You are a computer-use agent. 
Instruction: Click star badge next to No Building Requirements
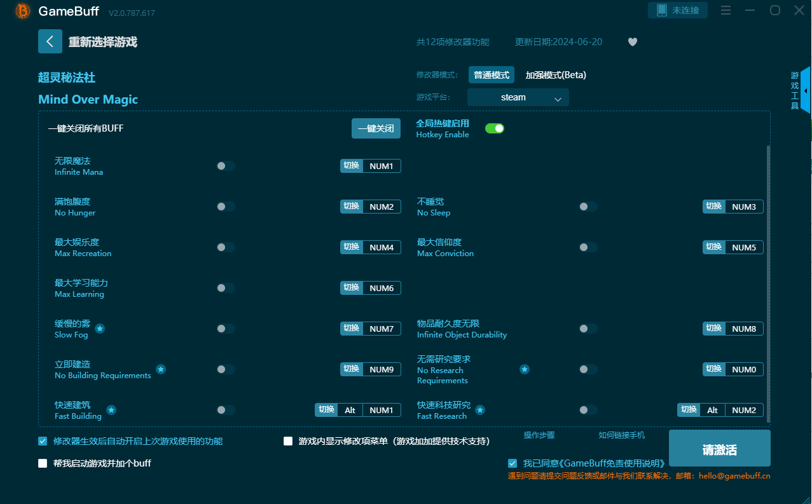point(161,369)
